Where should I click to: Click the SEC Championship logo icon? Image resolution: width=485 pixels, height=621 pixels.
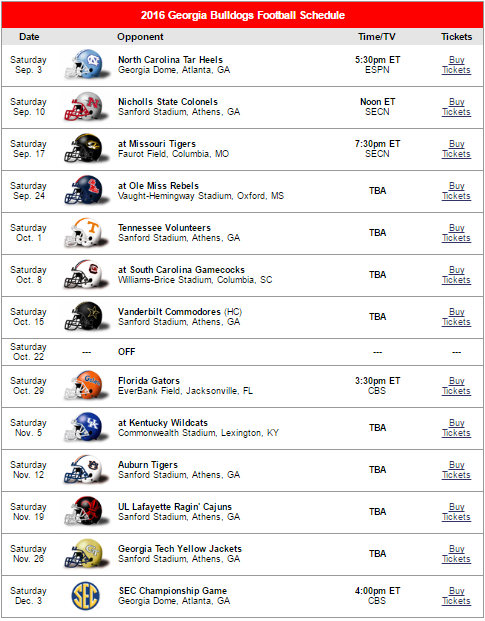click(86, 596)
